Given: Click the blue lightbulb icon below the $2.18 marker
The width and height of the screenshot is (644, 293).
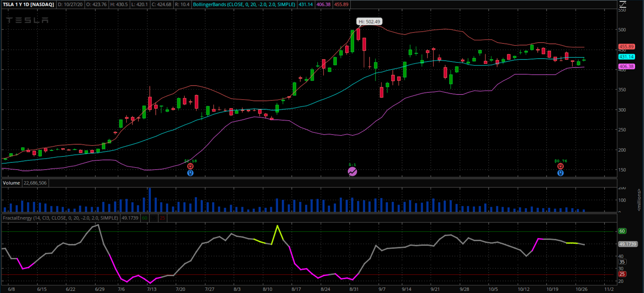Looking at the screenshot, I should [190, 173].
